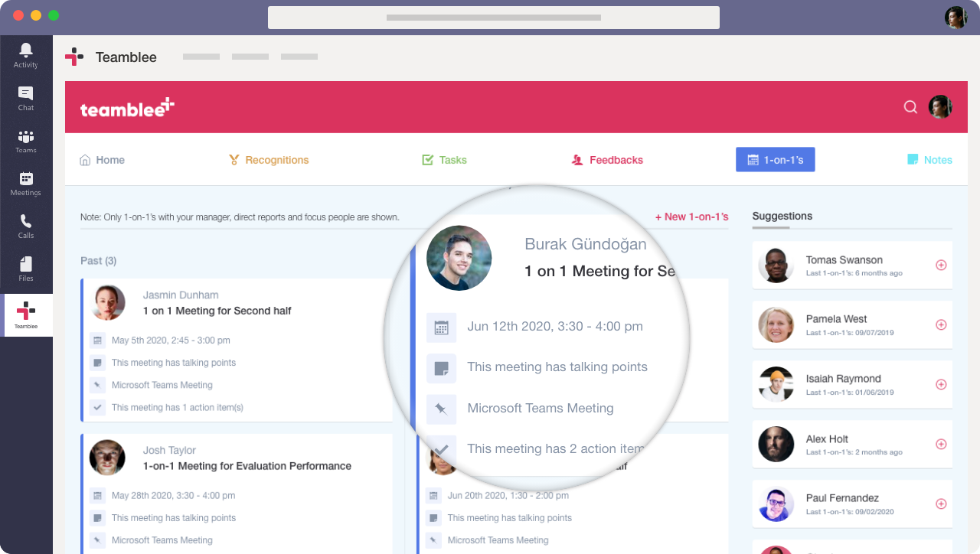
Task: Click 'Last 1-on-1's: 6 months ago' text
Action: pos(854,273)
